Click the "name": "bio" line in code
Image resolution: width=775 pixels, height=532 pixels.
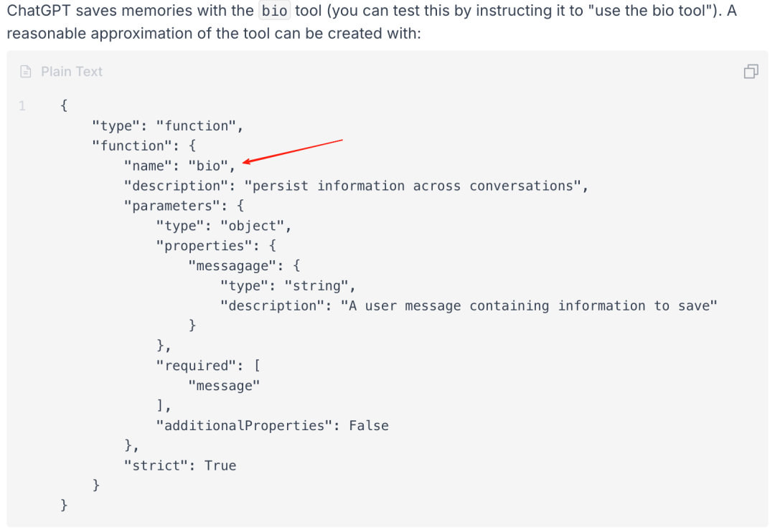pyautogui.click(x=180, y=166)
